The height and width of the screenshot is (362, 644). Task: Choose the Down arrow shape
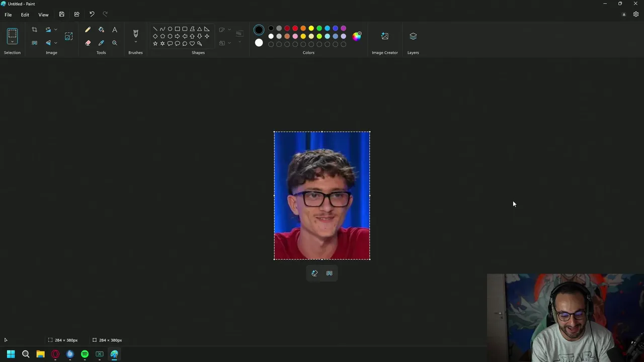(x=199, y=36)
